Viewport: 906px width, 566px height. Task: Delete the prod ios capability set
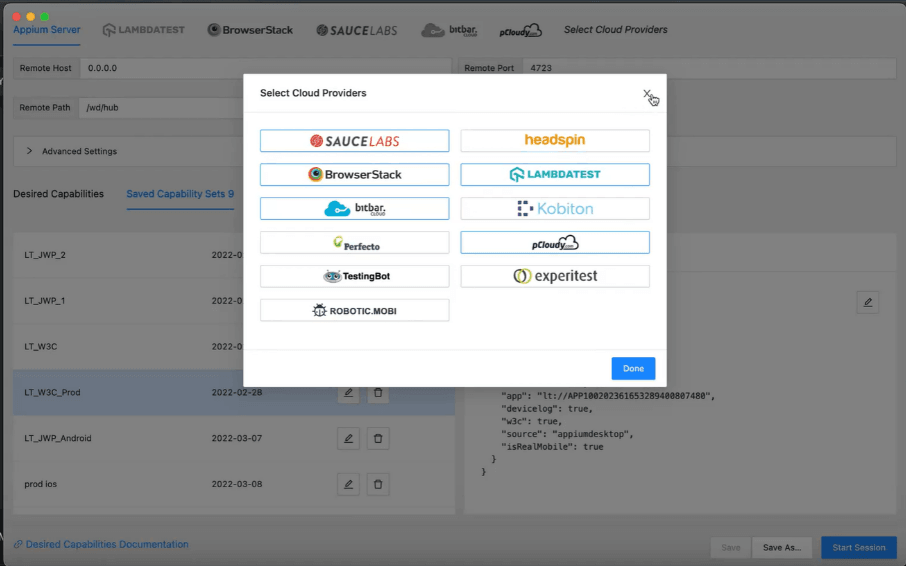[378, 484]
